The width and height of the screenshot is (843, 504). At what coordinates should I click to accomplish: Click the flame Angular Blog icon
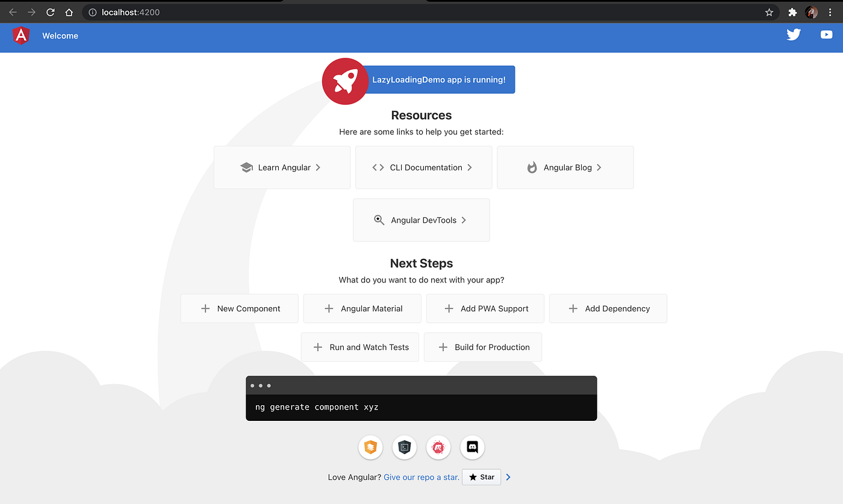click(x=532, y=167)
